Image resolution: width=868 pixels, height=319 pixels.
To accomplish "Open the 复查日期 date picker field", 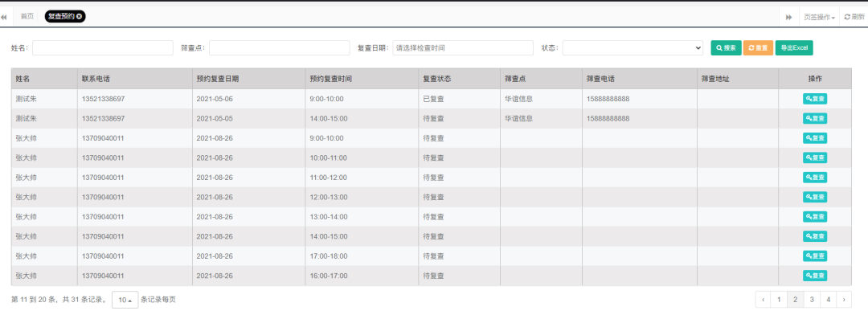I will (463, 47).
